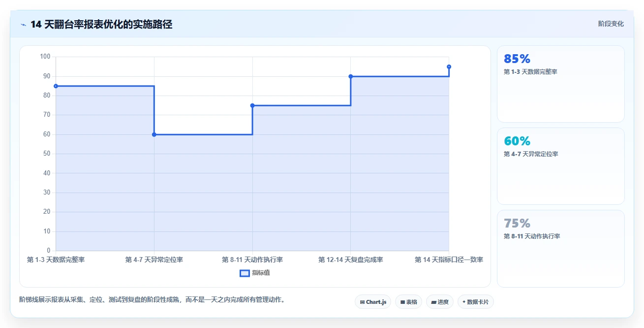Click x-axis label 第 4-7 天异常定位率
Viewport: 644px width, 328px height.
(x=154, y=260)
